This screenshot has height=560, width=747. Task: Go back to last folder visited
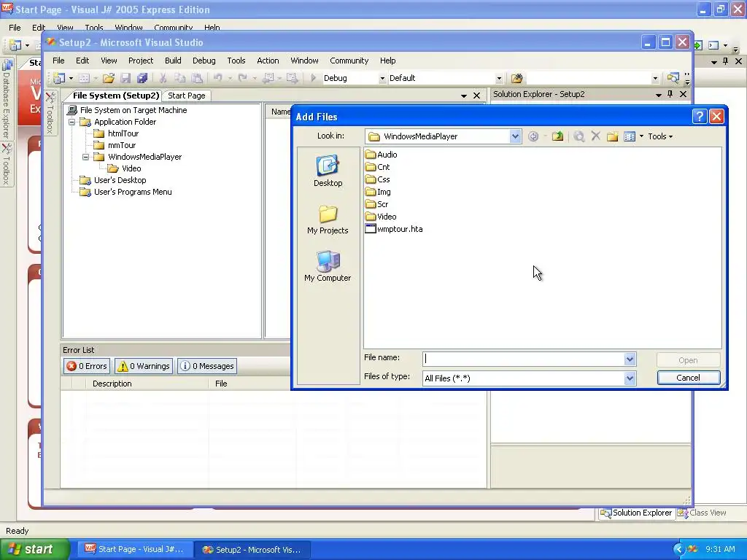[533, 136]
